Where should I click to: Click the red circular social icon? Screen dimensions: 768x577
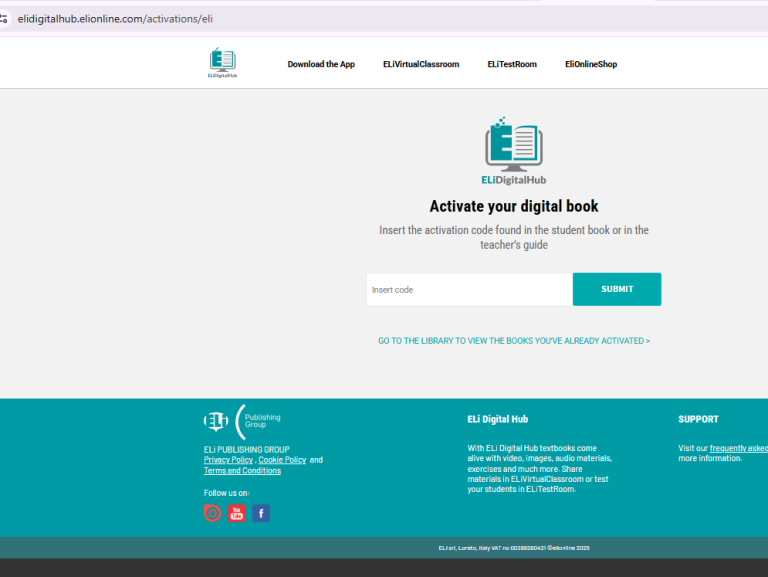click(212, 513)
